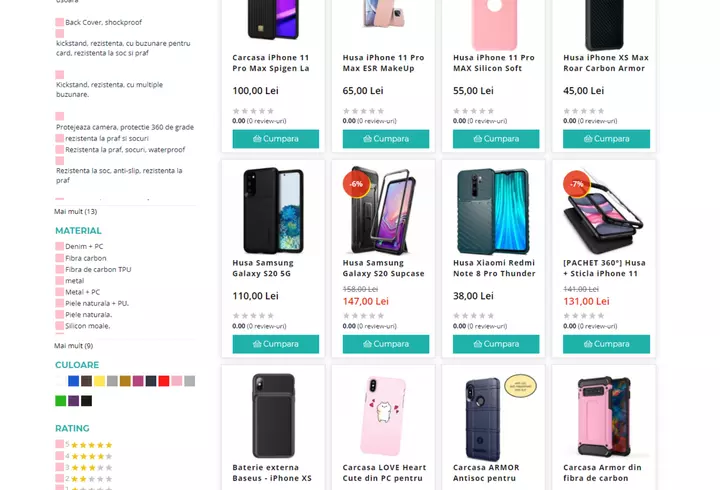Screen dimensions: 720x490
Task: Enable the Denim + PC material checkbox
Action: click(60, 246)
